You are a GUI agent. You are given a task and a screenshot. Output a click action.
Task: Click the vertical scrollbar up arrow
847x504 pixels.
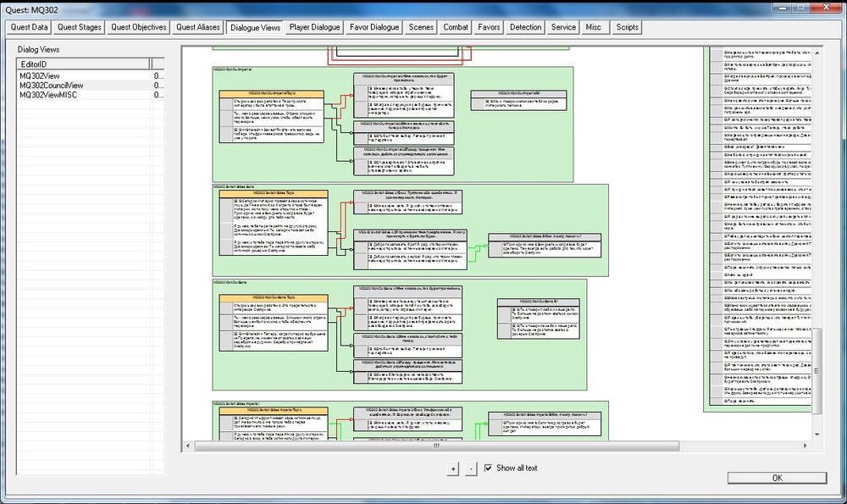point(817,53)
